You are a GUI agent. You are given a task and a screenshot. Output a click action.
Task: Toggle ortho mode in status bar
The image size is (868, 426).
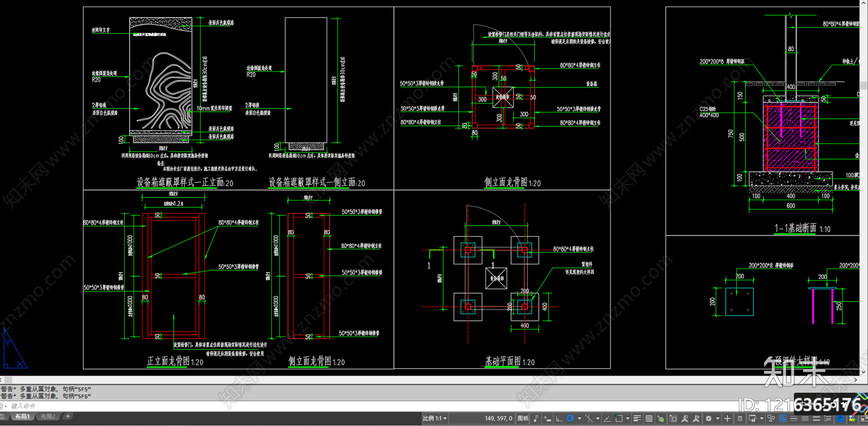tap(559, 418)
